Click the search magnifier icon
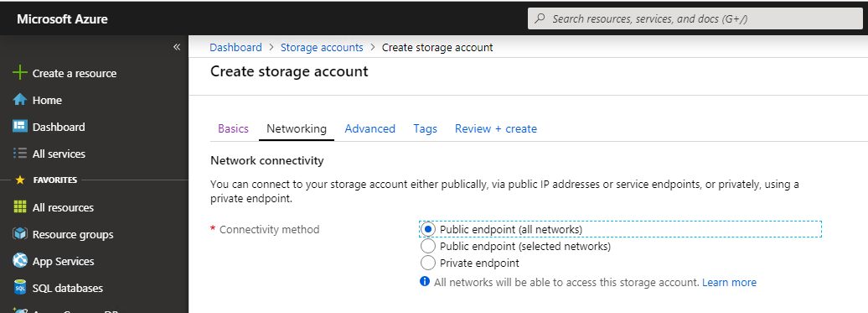868x313 pixels. 540,18
